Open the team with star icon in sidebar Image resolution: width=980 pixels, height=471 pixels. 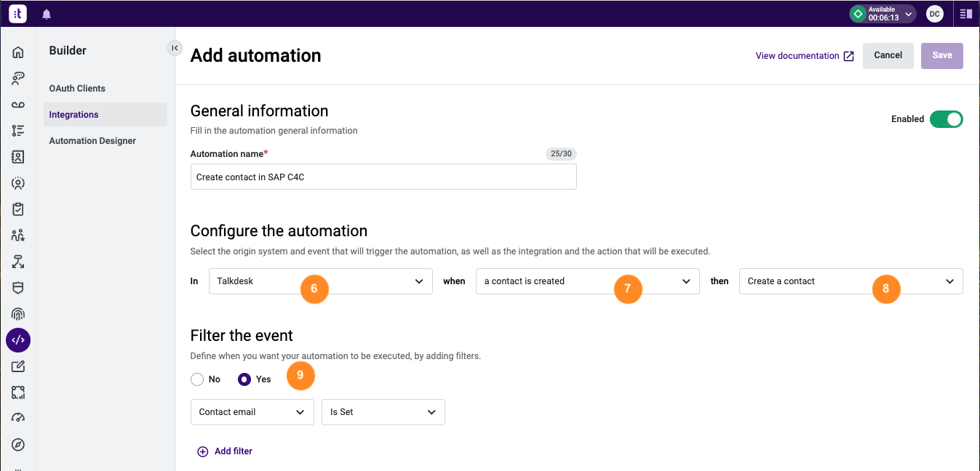18,235
